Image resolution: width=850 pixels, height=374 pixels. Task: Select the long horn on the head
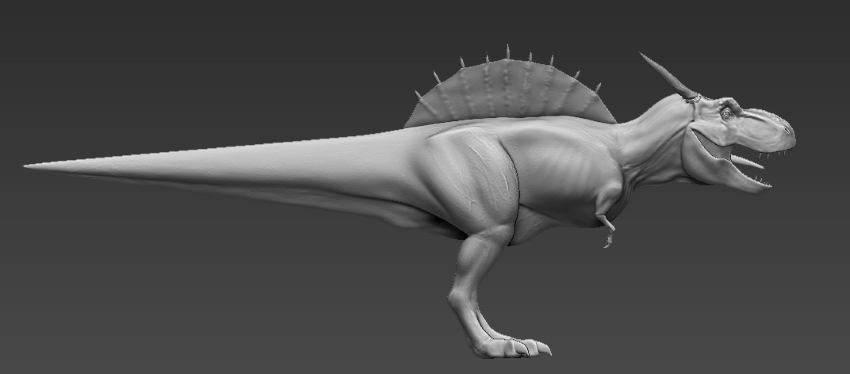(667, 76)
